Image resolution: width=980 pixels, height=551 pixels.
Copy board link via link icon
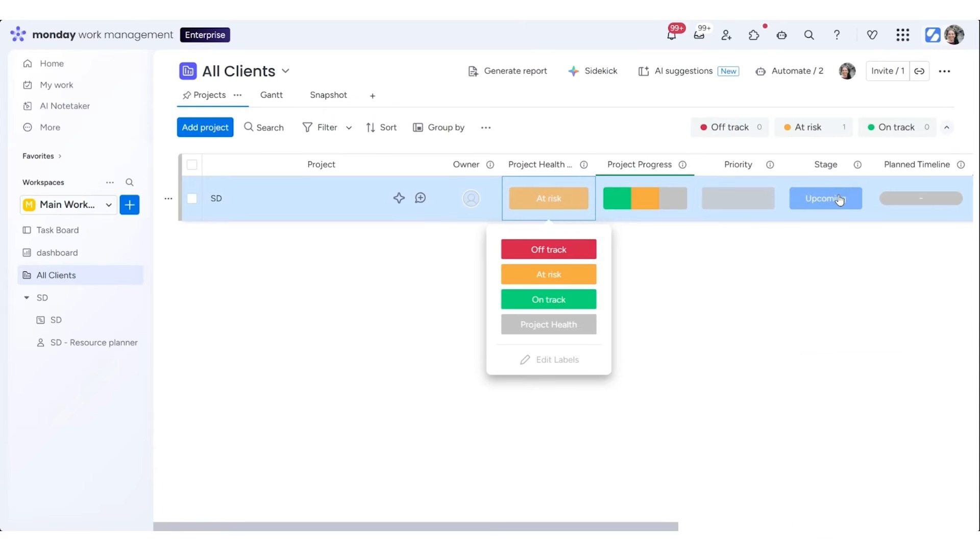919,71
